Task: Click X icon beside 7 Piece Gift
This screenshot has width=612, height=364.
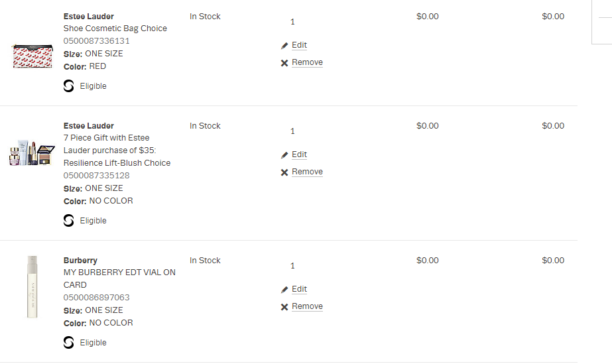Action: pos(284,172)
